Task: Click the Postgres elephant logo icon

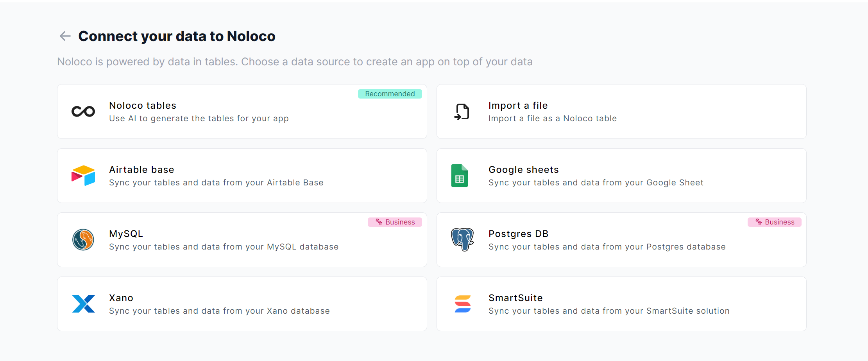Action: pos(462,239)
